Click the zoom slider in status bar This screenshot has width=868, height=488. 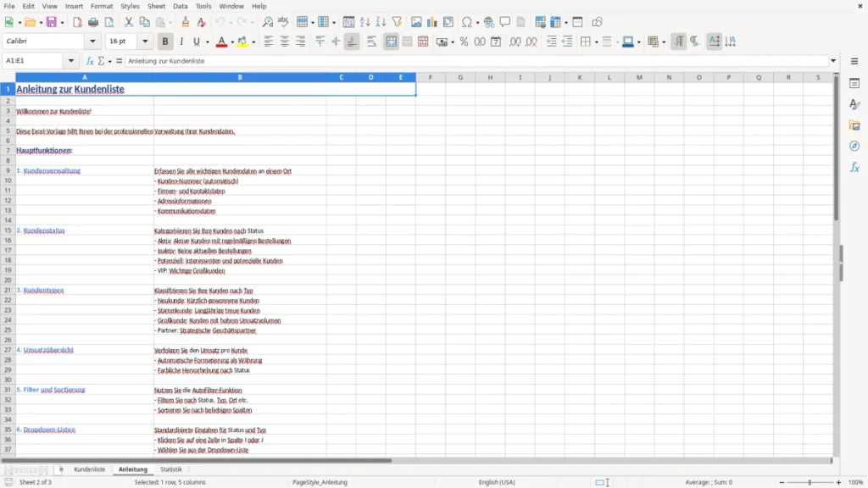pos(810,482)
